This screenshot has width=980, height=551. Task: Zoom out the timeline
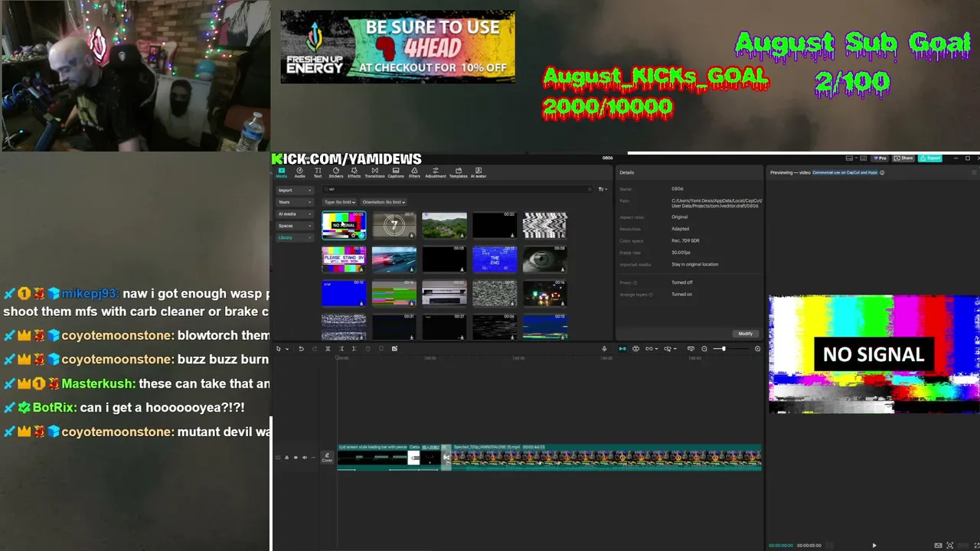pyautogui.click(x=704, y=349)
